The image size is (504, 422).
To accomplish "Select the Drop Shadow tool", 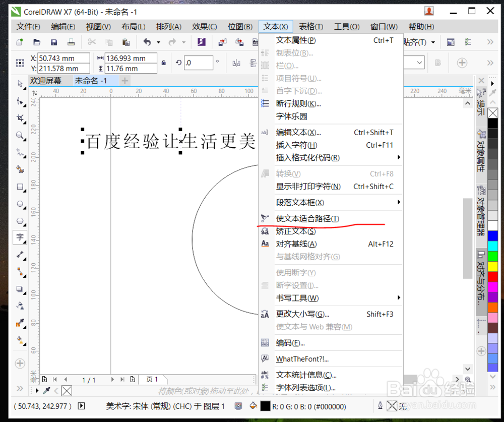I will (x=20, y=289).
